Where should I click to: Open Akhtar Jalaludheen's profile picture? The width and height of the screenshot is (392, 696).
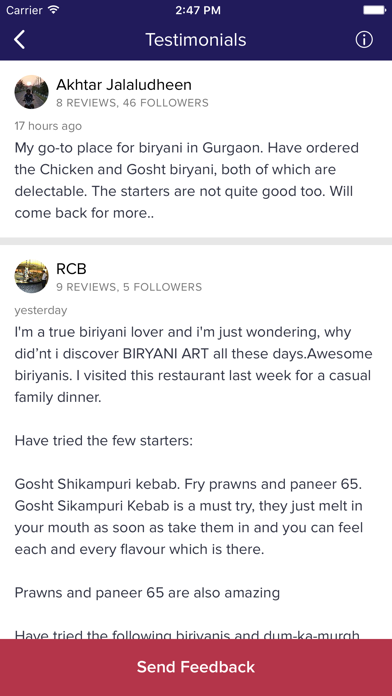pyautogui.click(x=32, y=92)
